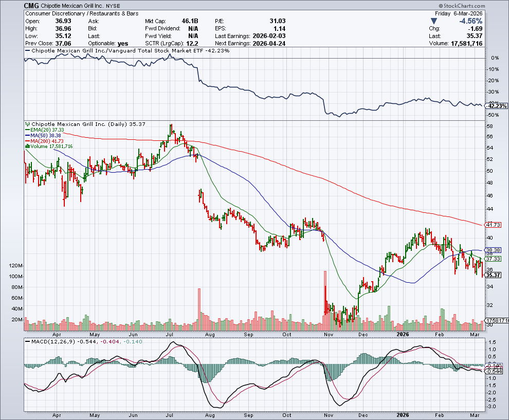Click the MA(200) 41.73 legend entry
Image resolution: width=509 pixels, height=420 pixels.
(44, 141)
